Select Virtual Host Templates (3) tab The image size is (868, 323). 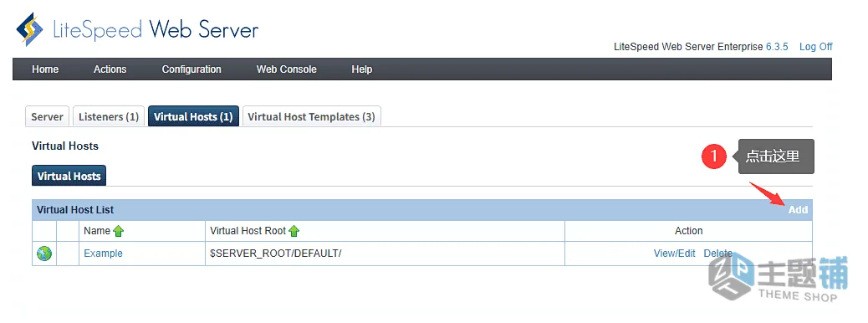pos(312,116)
